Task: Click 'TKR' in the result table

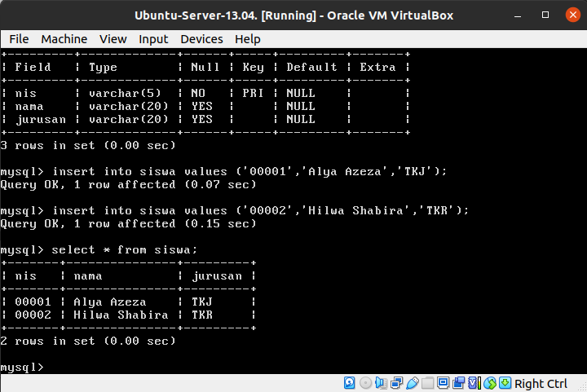Action: pos(202,315)
